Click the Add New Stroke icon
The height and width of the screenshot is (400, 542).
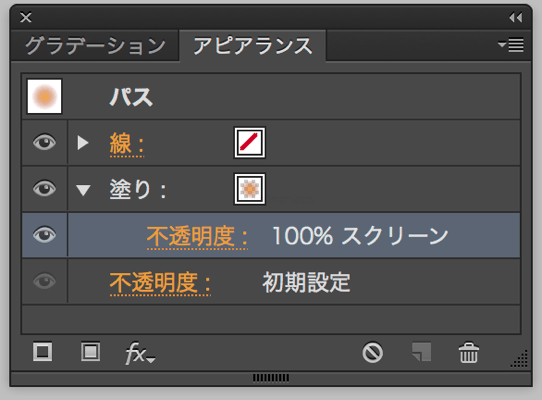43,352
